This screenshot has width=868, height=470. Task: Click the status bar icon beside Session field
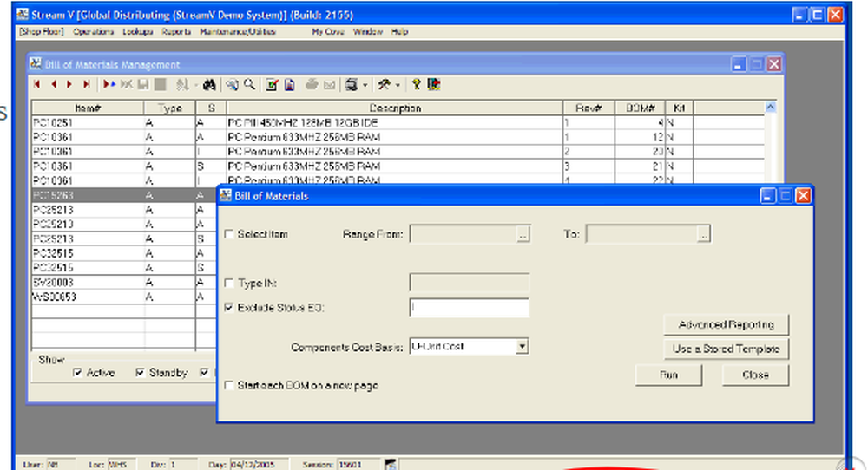pos(391,464)
